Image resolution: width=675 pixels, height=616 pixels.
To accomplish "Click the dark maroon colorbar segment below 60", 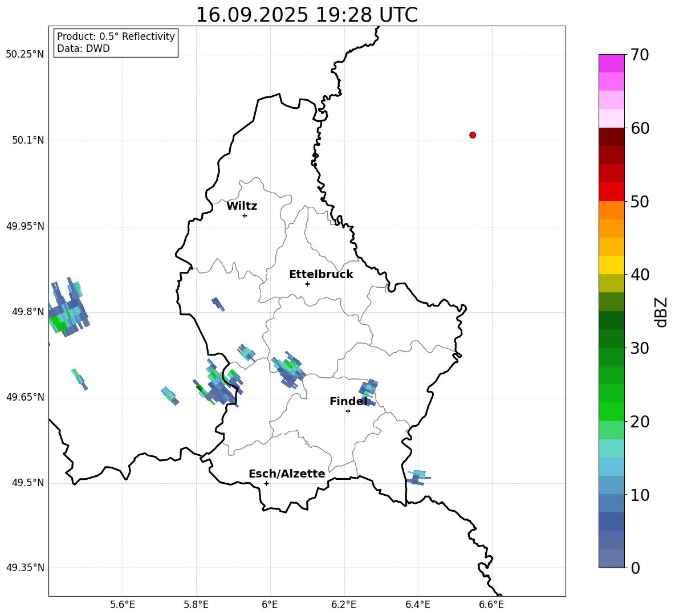I will (x=611, y=137).
